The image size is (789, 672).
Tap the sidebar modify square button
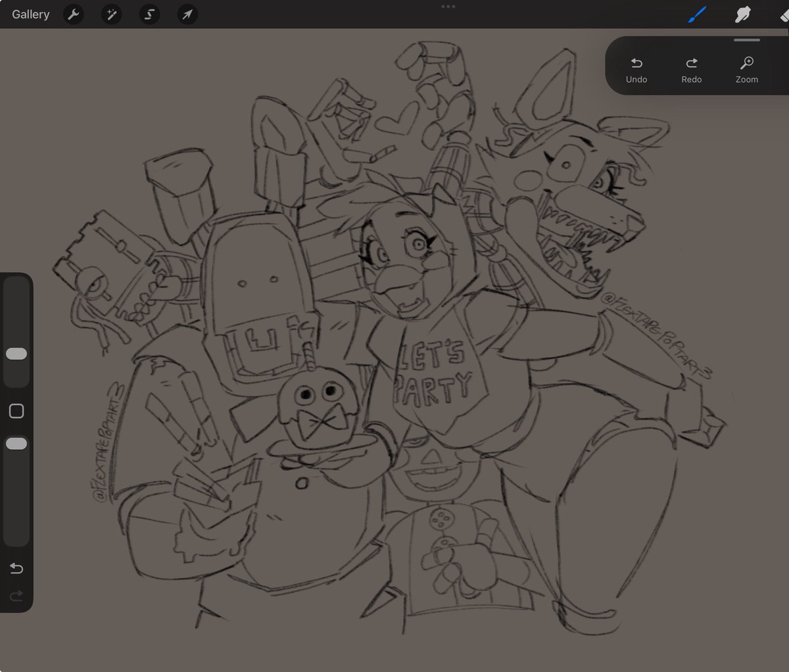(16, 411)
